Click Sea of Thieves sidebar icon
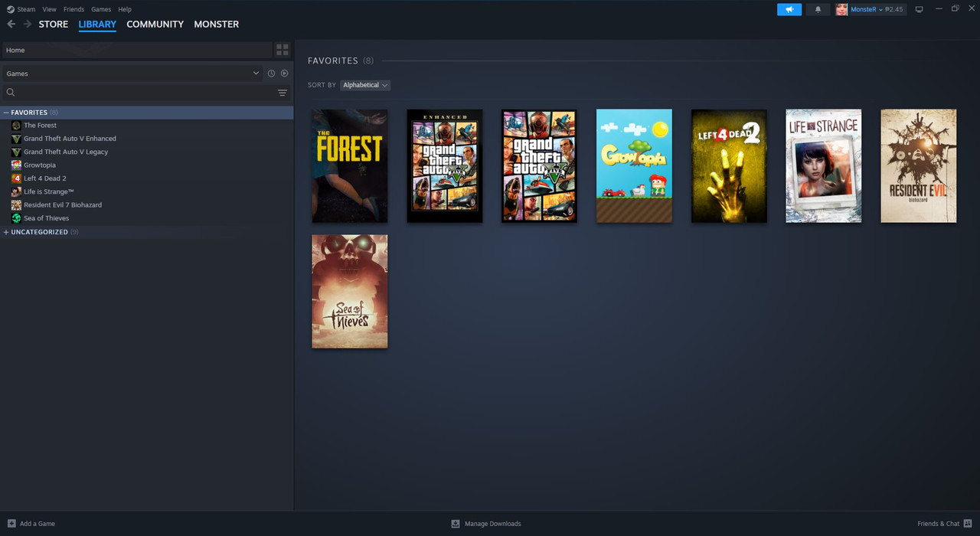The height and width of the screenshot is (536, 980). [16, 218]
